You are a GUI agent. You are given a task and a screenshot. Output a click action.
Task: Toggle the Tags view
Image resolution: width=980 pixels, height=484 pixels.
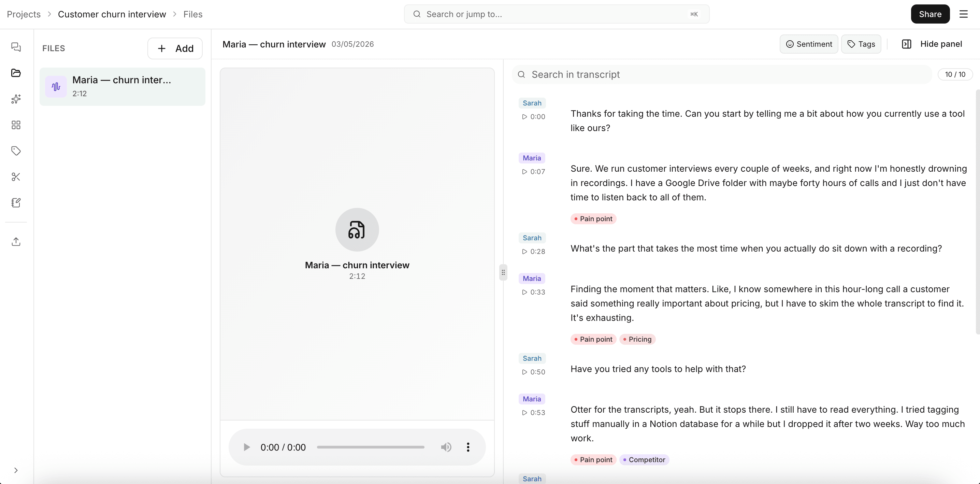[x=861, y=44]
